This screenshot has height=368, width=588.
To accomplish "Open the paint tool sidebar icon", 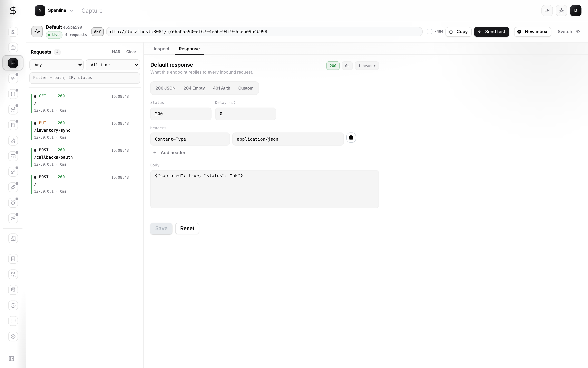I will 13,141.
